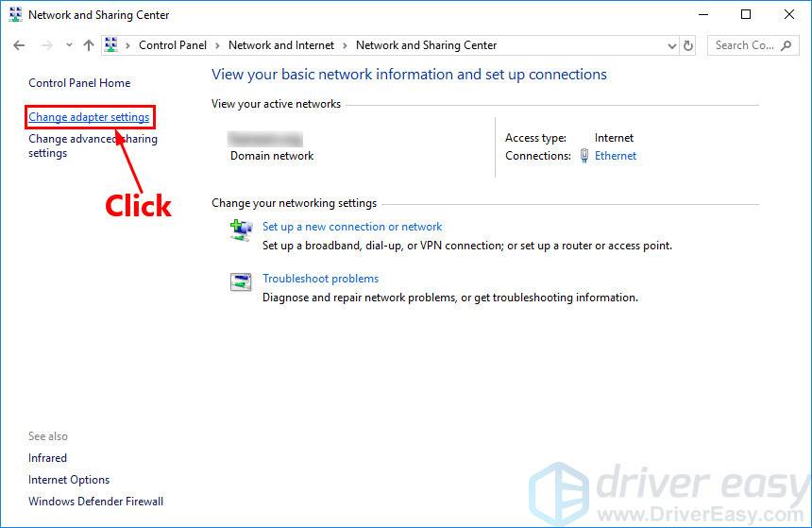Click the Refresh button in address bar
Screen dimensions: 812x528
click(687, 45)
